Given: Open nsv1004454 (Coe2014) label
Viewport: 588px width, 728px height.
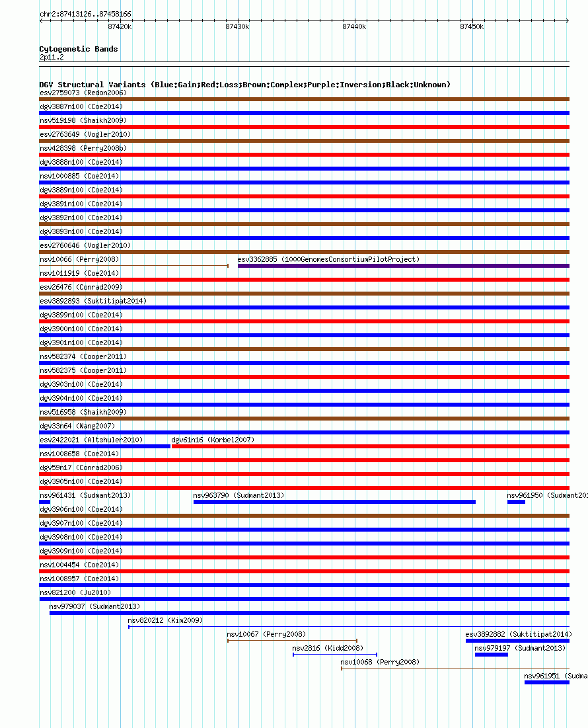Looking at the screenshot, I should 79,566.
